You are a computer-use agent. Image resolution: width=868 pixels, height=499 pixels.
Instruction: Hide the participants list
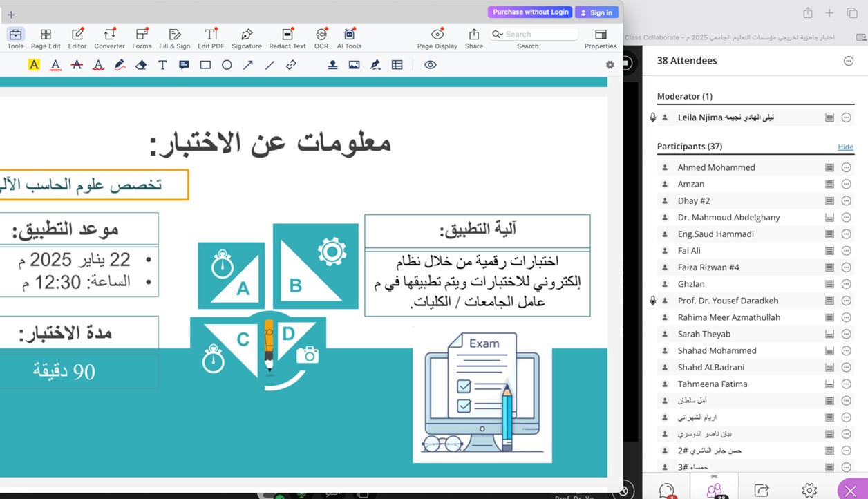point(845,147)
